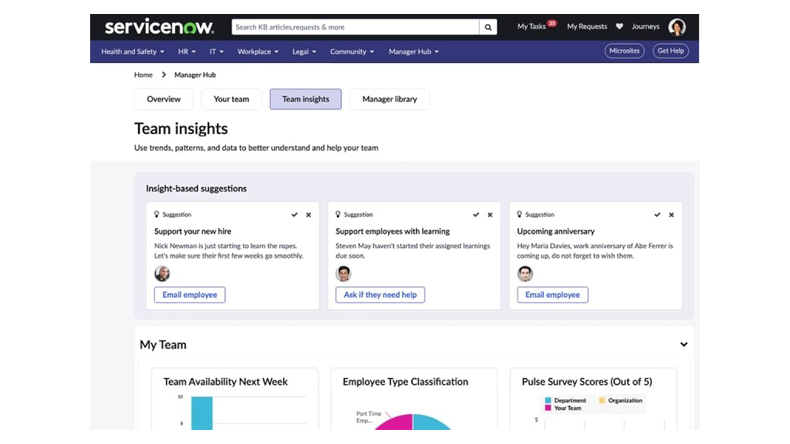Dismiss the learning suggestion with X

(490, 214)
